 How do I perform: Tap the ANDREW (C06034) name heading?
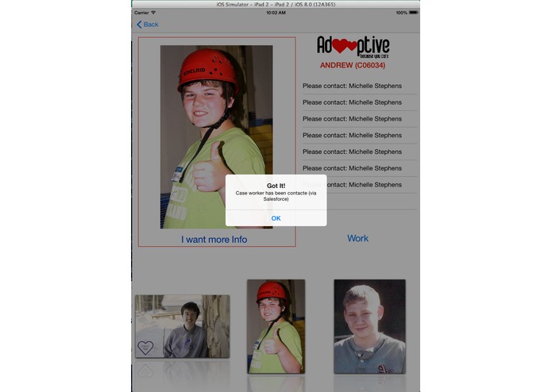click(x=353, y=65)
